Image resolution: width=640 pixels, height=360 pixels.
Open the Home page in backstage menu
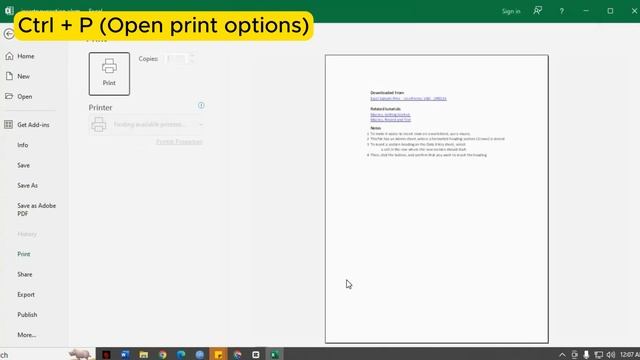(25, 56)
